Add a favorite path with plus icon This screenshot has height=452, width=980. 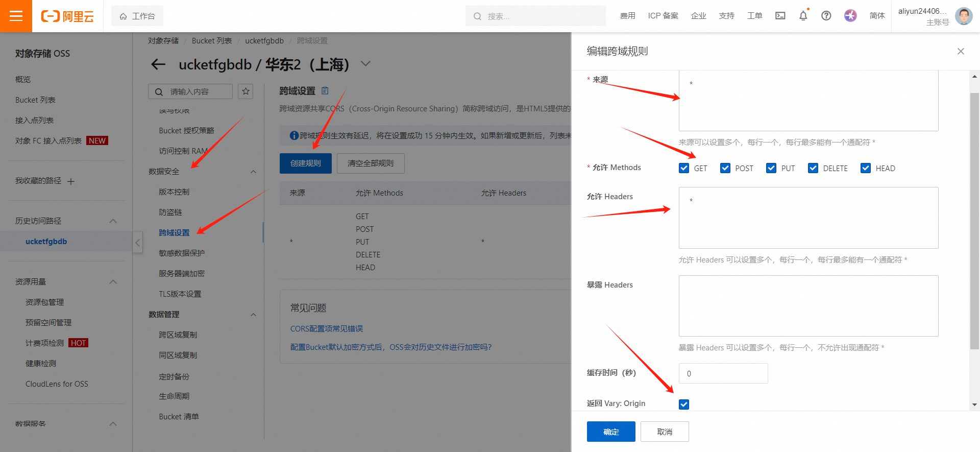point(71,181)
